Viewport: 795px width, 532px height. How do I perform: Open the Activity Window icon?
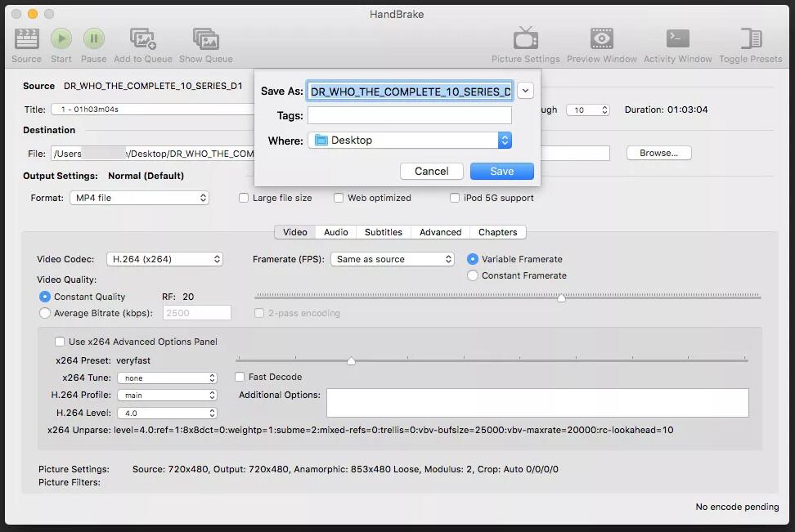pos(678,38)
